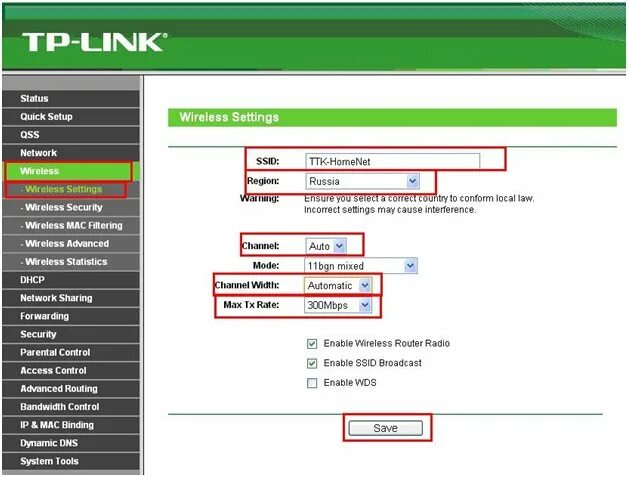Open Wireless Statistics page

(71, 262)
